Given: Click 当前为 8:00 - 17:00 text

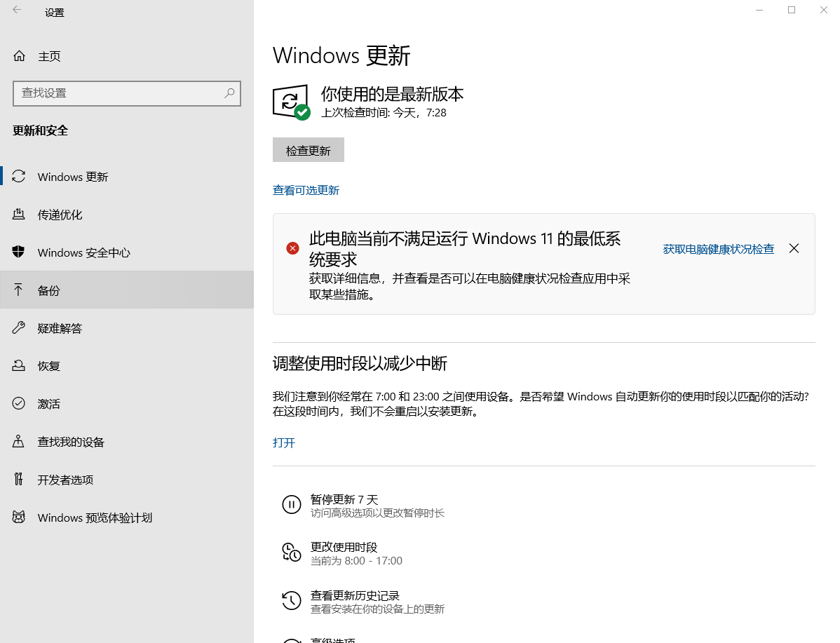Looking at the screenshot, I should (356, 561).
